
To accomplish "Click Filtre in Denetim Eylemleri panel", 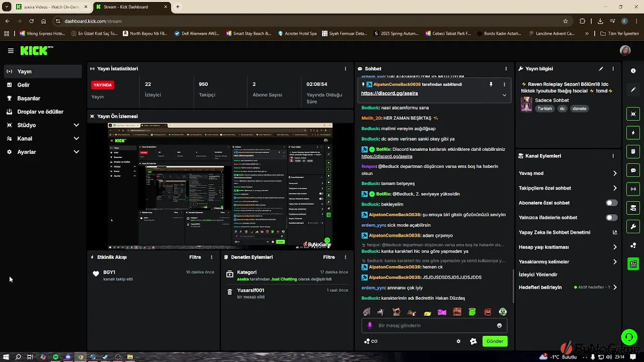I will 329,257.
